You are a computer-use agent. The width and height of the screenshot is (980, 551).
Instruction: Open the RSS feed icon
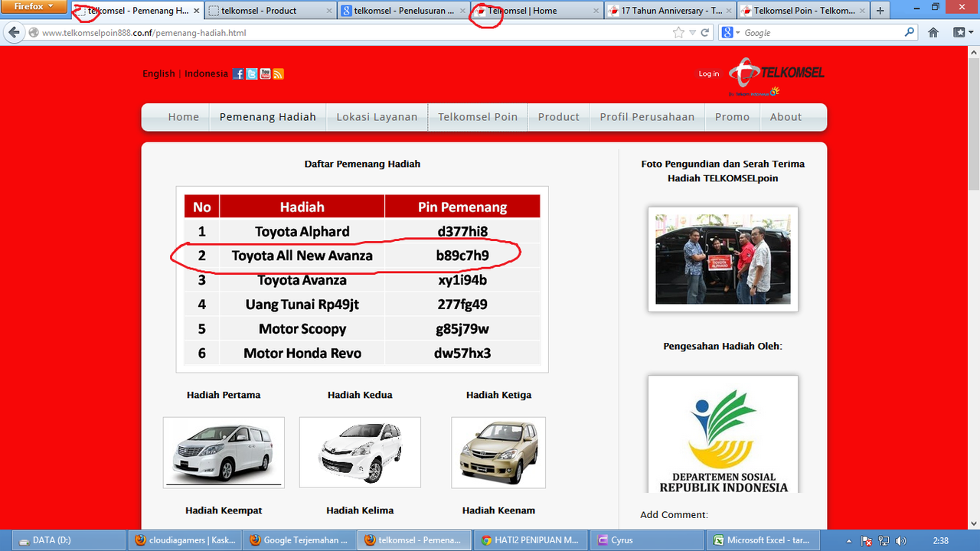(x=278, y=73)
